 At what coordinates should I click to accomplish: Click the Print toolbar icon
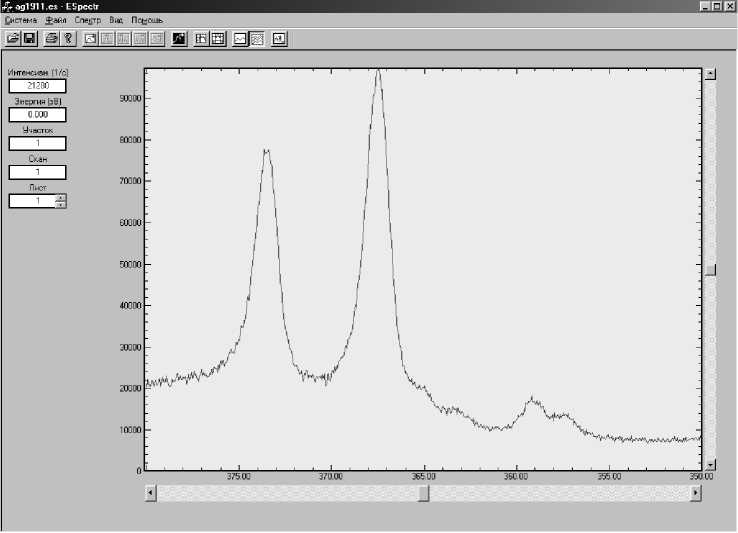[x=51, y=39]
